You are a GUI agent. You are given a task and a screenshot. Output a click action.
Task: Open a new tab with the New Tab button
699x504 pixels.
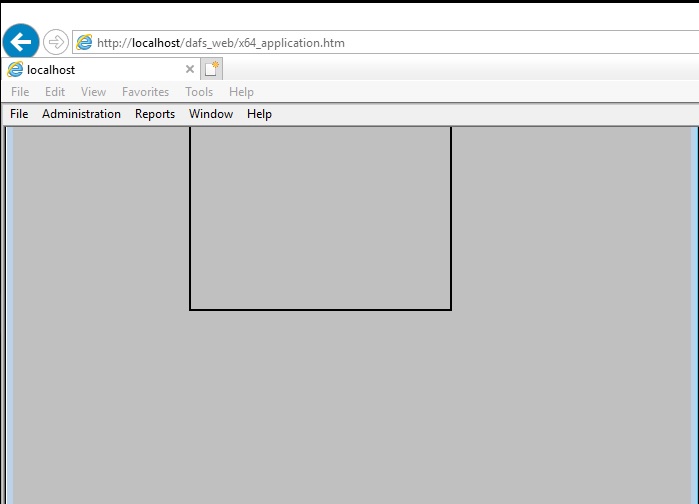[x=211, y=69]
